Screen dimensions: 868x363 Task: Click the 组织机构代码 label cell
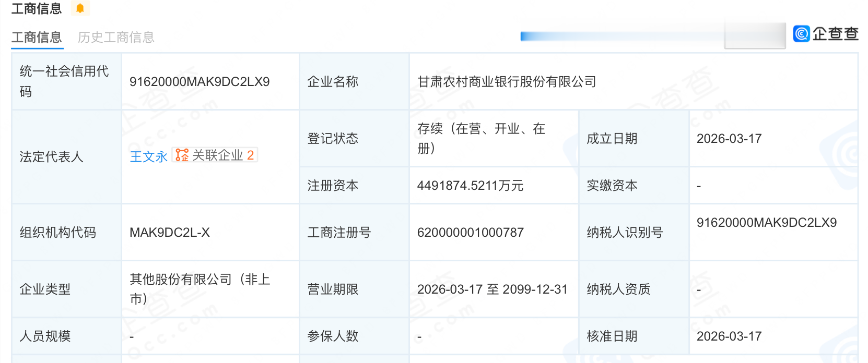(66, 232)
